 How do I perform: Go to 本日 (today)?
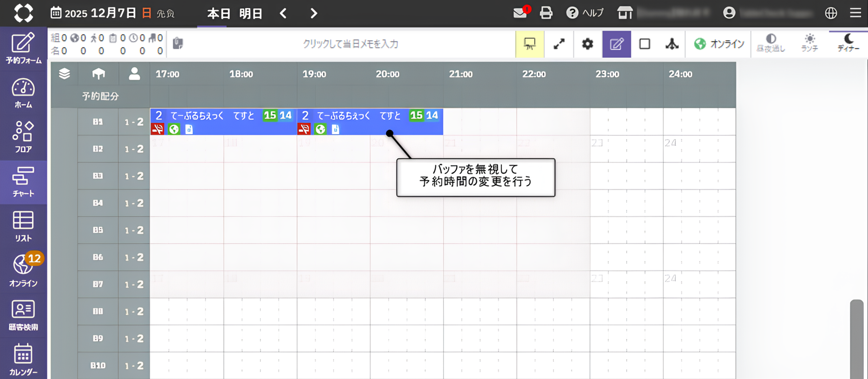tap(218, 13)
